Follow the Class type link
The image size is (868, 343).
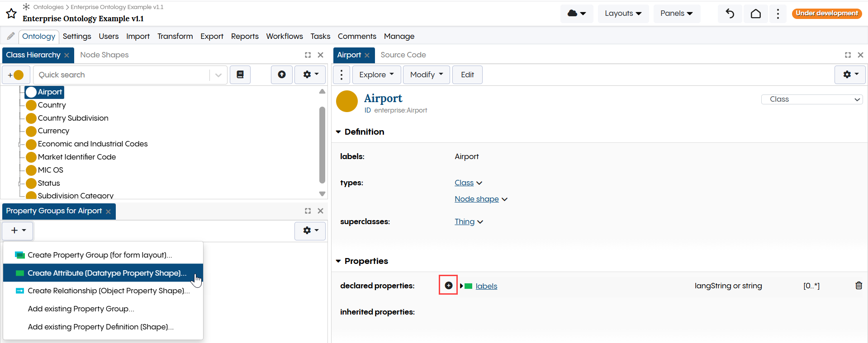coord(464,183)
